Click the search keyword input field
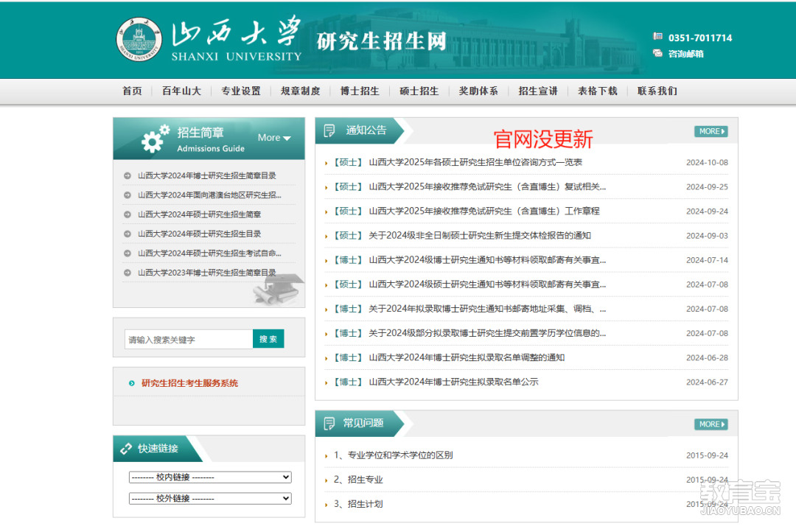The width and height of the screenshot is (796, 532). coord(189,339)
